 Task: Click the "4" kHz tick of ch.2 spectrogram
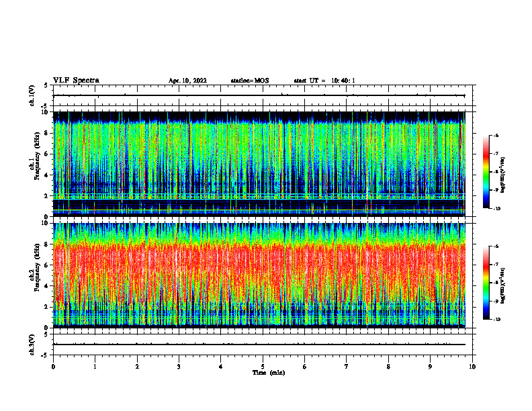tap(47, 286)
